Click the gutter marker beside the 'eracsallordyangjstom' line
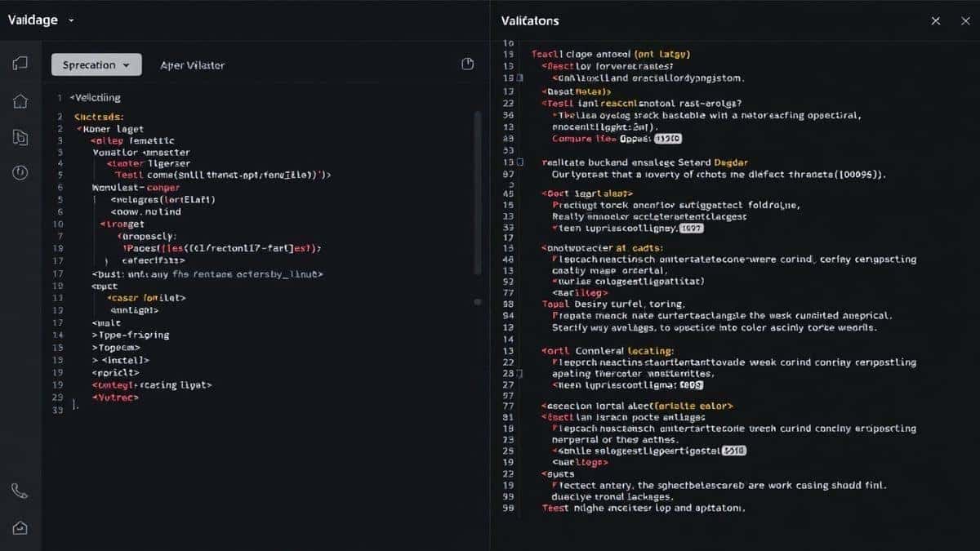The width and height of the screenshot is (980, 551). coord(519,78)
